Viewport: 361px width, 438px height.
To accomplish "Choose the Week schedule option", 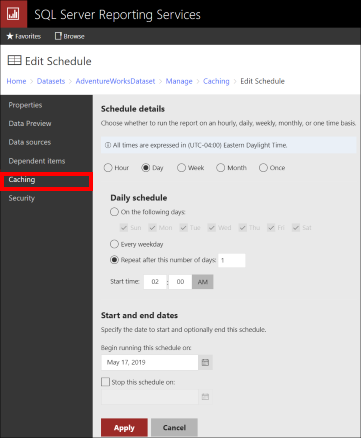I will pyautogui.click(x=181, y=168).
